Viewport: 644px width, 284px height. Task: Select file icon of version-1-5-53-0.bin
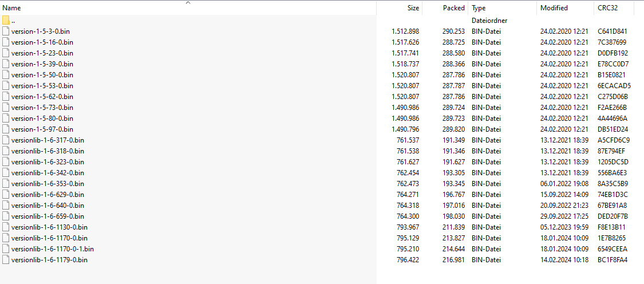click(5, 85)
